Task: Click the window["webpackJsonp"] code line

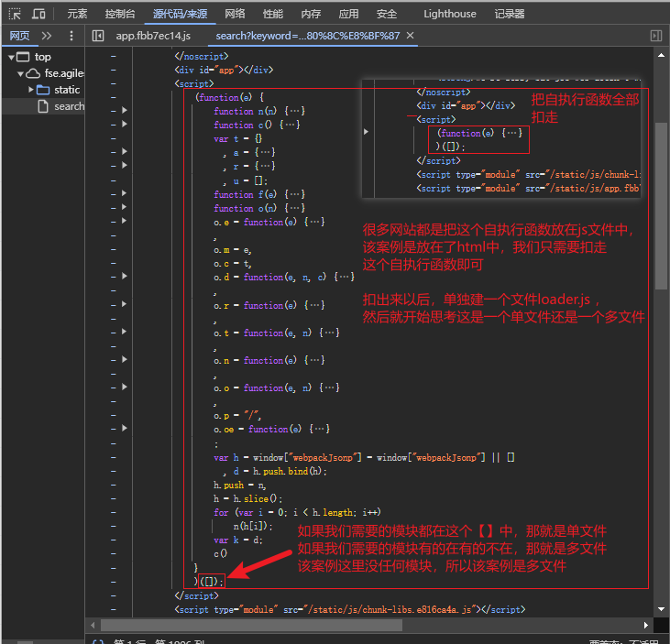Action: (364, 458)
